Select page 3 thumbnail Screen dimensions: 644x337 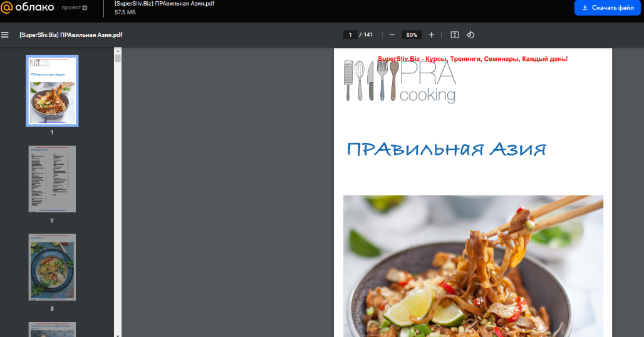52,267
